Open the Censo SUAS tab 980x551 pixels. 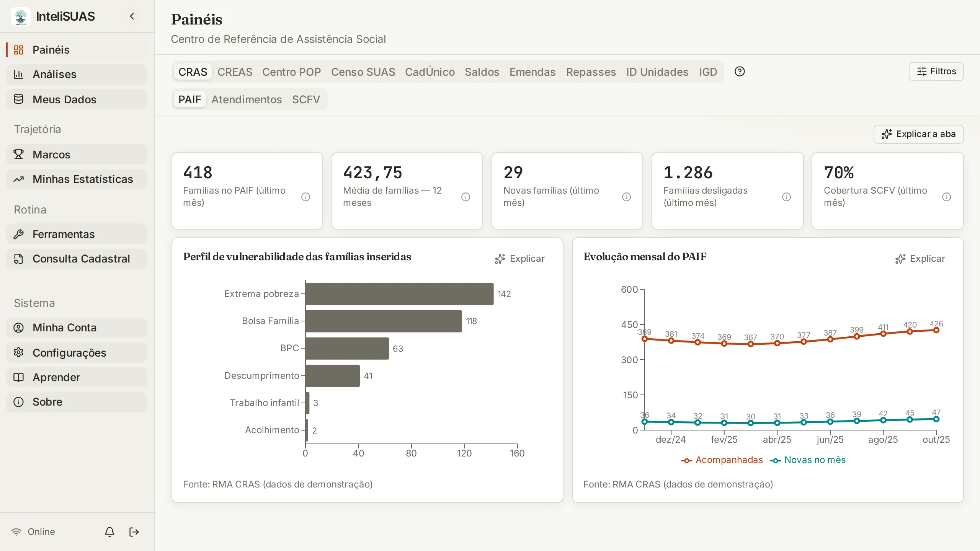[x=363, y=72]
